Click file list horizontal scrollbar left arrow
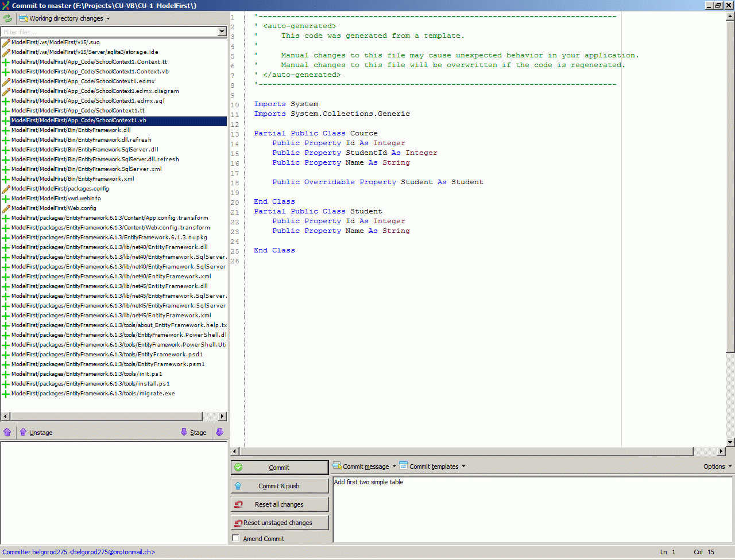The image size is (735, 560). (6, 416)
